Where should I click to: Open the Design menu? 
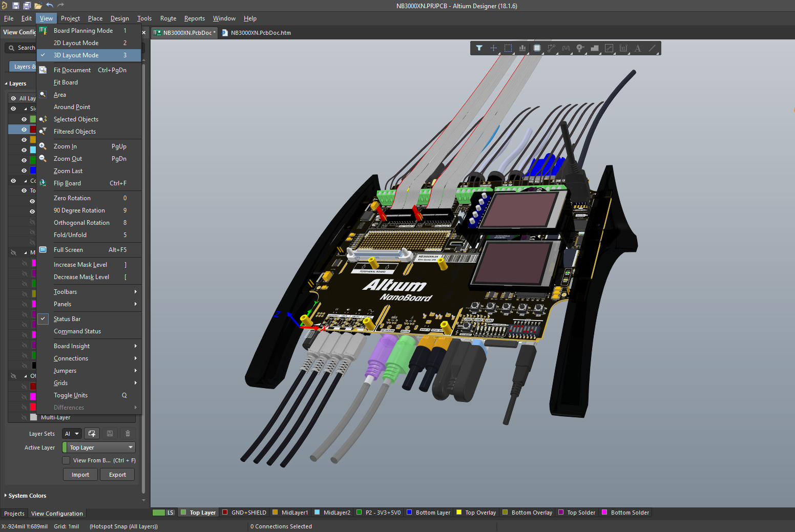[120, 18]
